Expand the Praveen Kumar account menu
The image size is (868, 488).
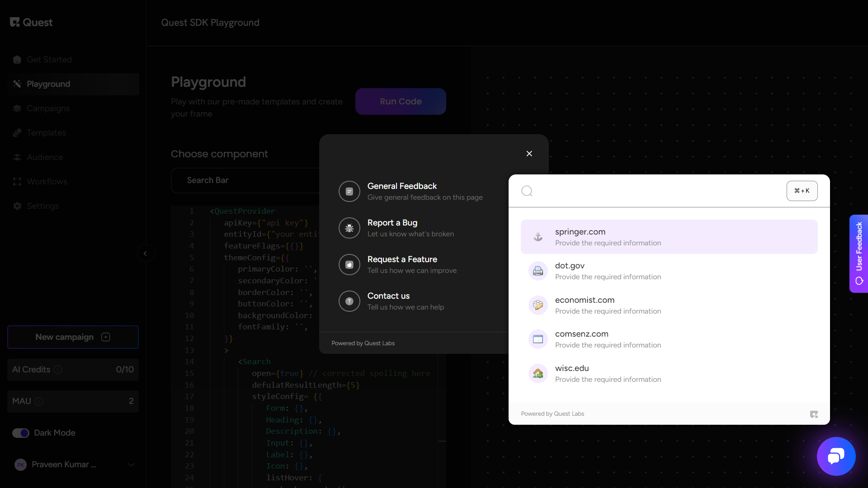(131, 465)
